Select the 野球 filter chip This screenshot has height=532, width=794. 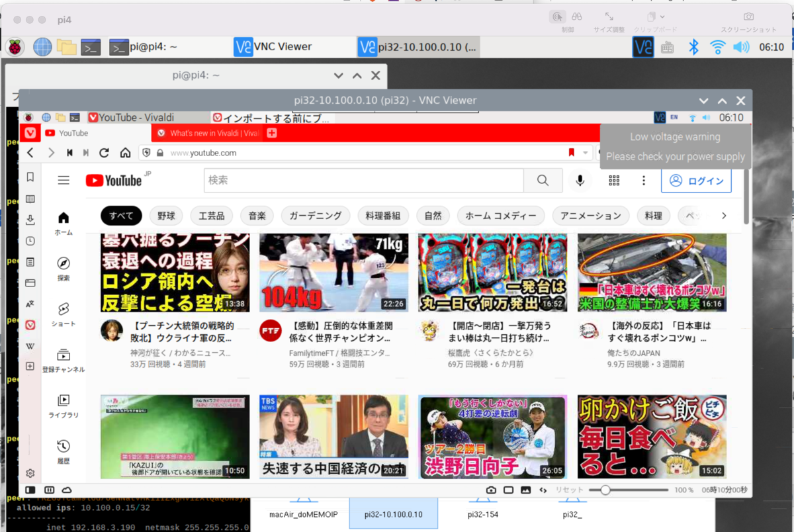pyautogui.click(x=167, y=216)
